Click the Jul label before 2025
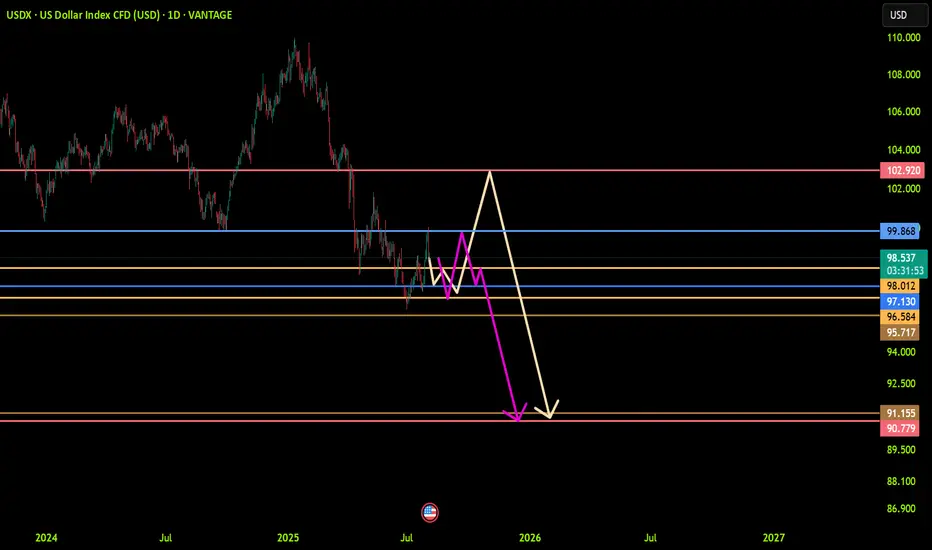 pos(165,538)
